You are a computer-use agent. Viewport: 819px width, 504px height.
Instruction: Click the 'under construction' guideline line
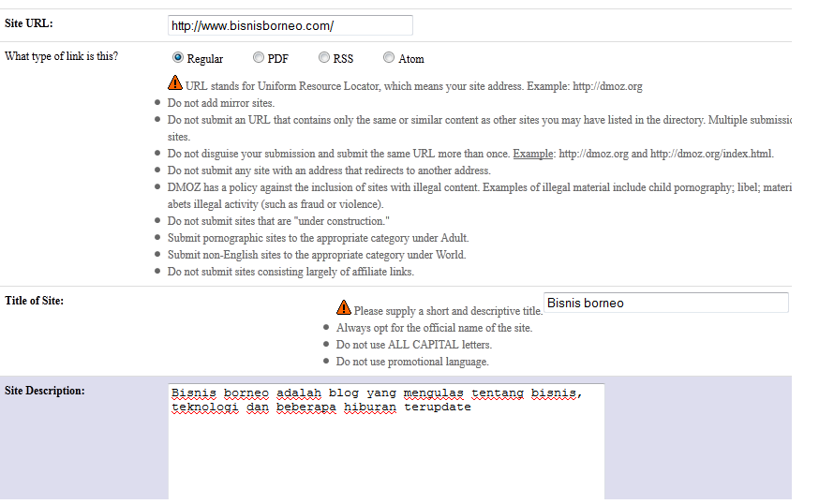[278, 221]
